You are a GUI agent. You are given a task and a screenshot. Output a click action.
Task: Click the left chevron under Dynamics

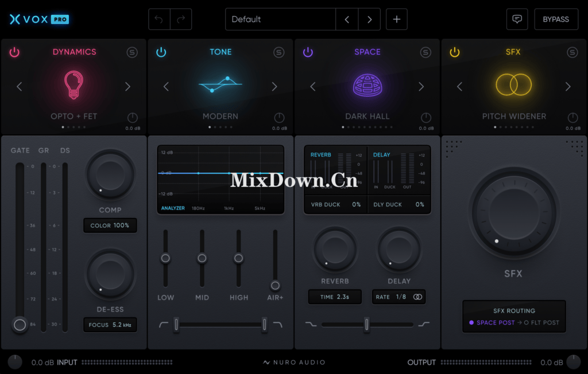click(19, 87)
